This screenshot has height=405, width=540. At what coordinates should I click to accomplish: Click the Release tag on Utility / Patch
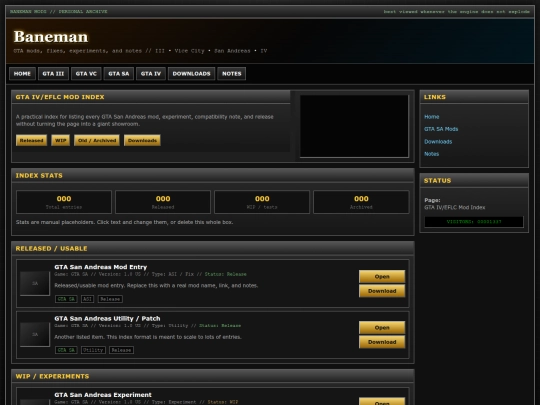[x=121, y=350]
